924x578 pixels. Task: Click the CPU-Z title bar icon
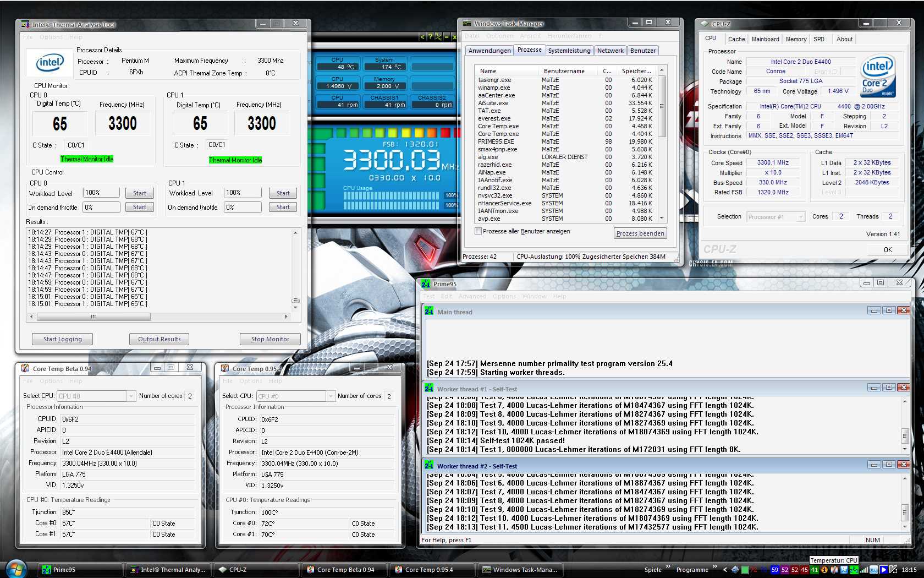coord(705,24)
